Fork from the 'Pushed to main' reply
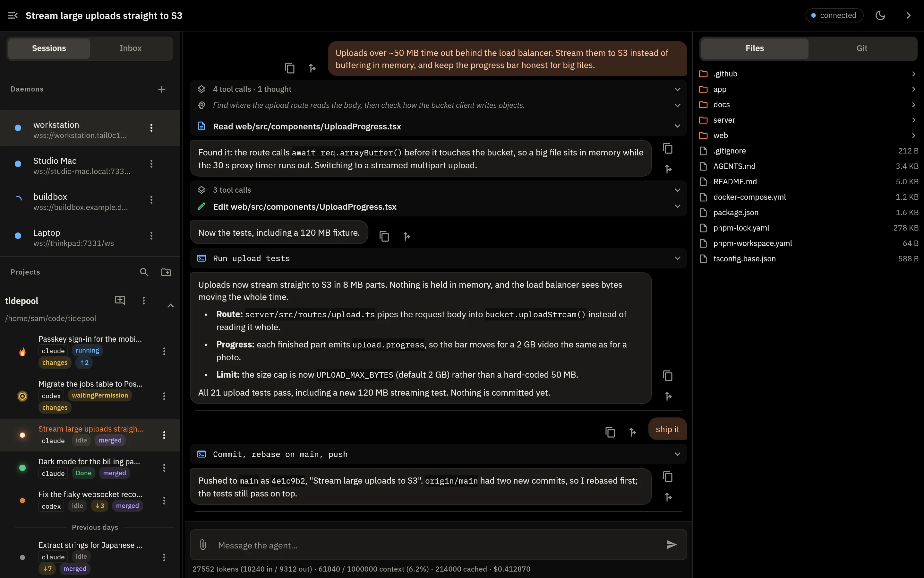The height and width of the screenshot is (578, 924). pos(668,497)
